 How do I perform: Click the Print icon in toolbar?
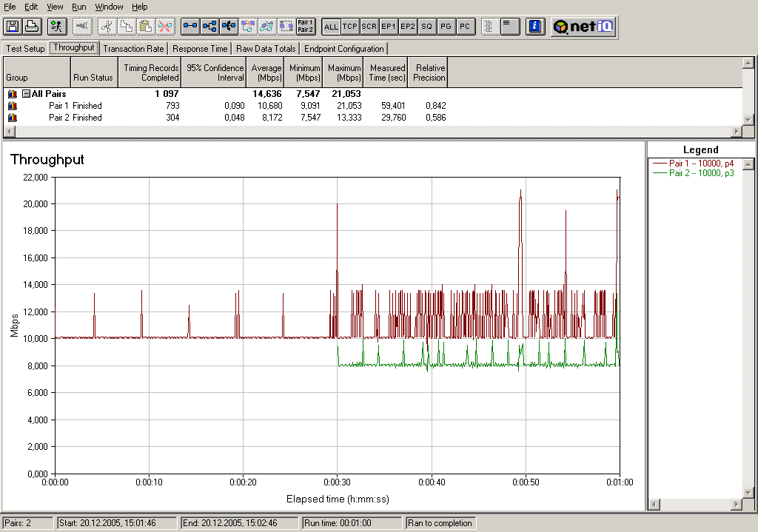(x=32, y=27)
